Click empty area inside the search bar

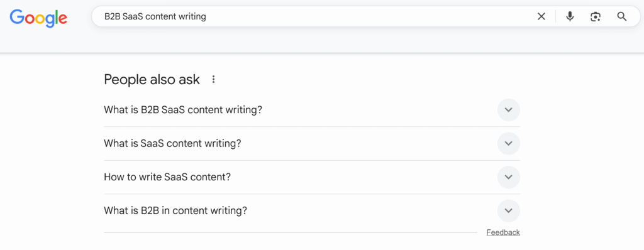click(370, 17)
